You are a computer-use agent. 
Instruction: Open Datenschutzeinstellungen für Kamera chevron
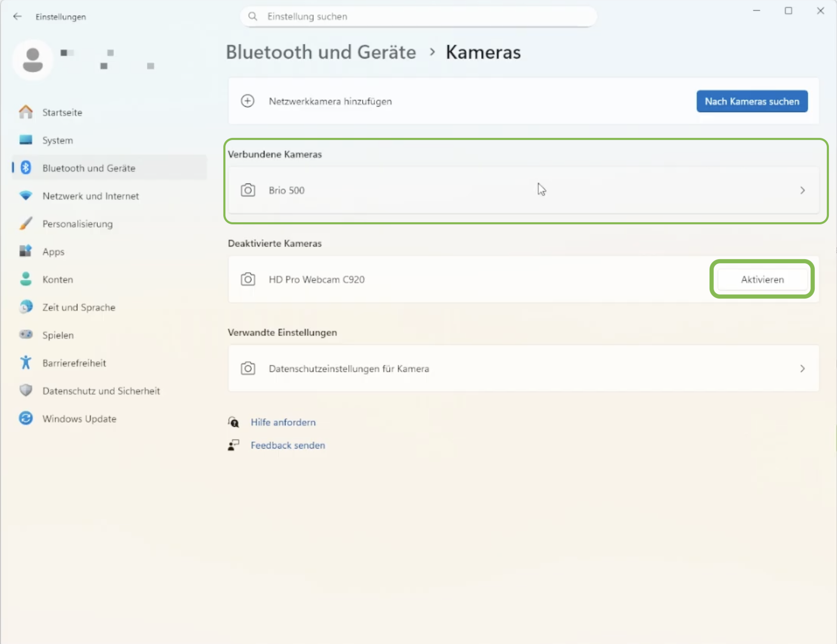[x=802, y=369]
